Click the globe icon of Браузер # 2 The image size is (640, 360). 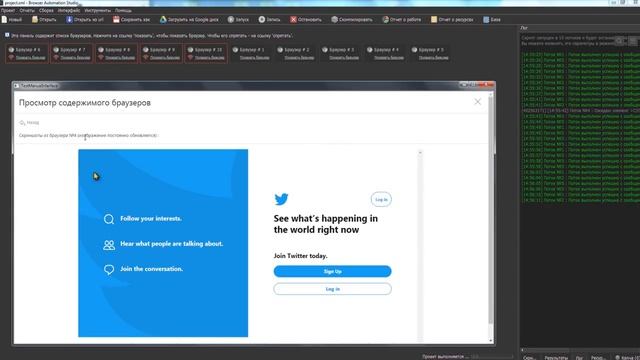click(x=280, y=50)
